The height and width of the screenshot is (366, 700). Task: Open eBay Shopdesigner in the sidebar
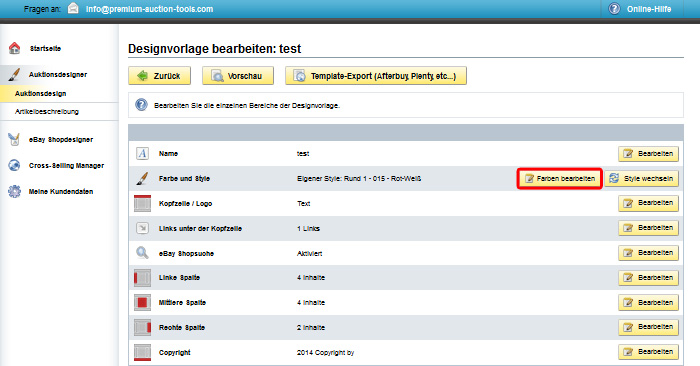pos(61,140)
